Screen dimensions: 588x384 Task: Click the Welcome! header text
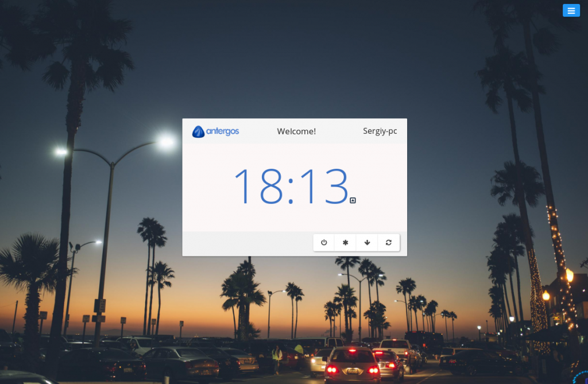coord(296,131)
